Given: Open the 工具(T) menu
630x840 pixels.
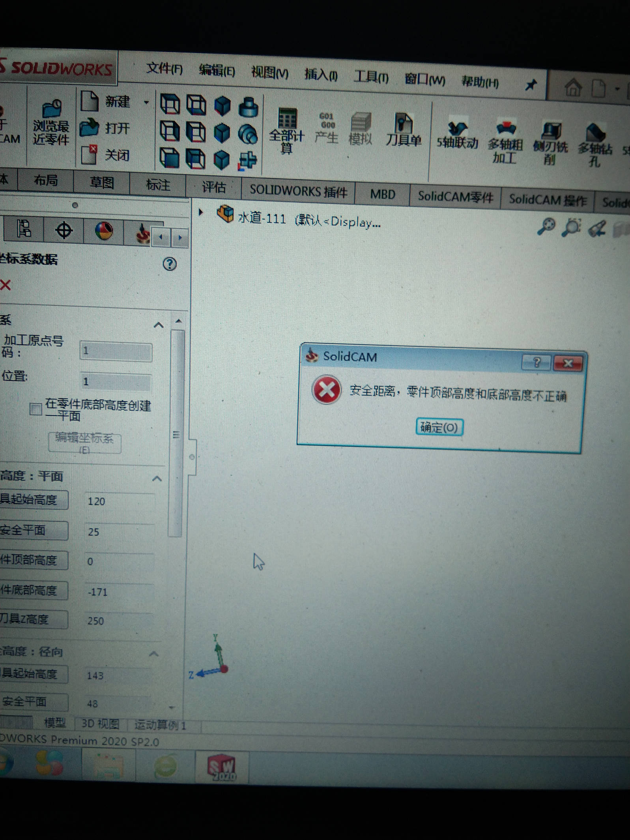Looking at the screenshot, I should tap(371, 77).
